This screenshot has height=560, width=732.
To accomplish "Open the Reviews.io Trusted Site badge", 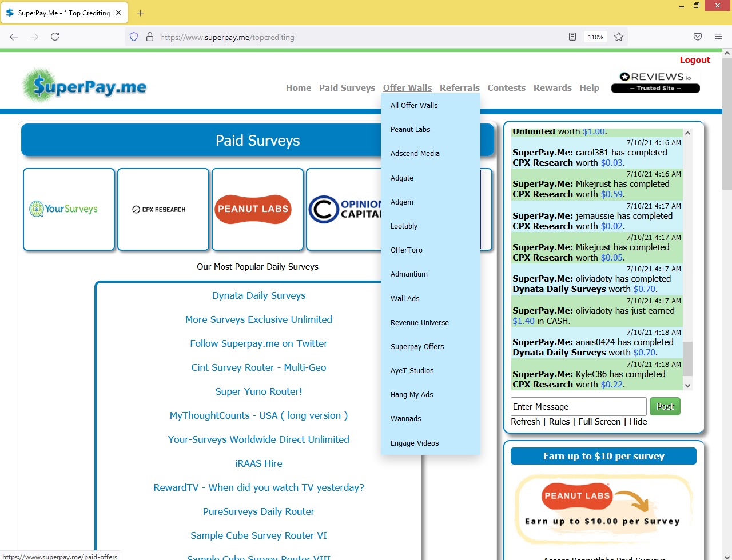I will pyautogui.click(x=655, y=82).
